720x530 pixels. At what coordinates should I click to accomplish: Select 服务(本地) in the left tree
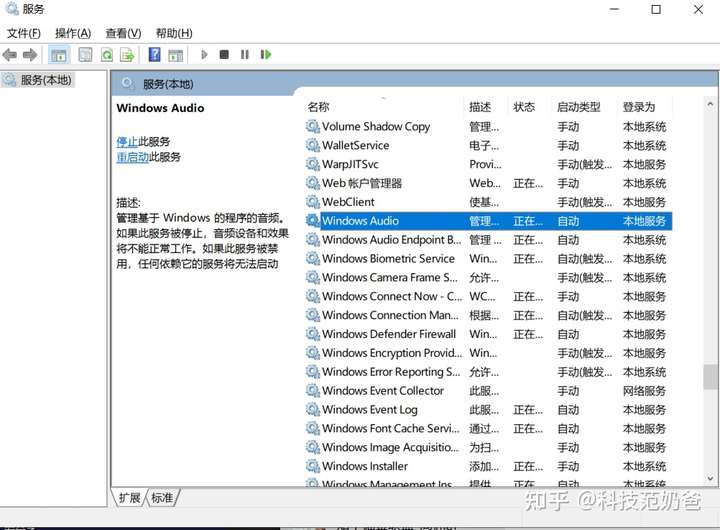point(38,80)
